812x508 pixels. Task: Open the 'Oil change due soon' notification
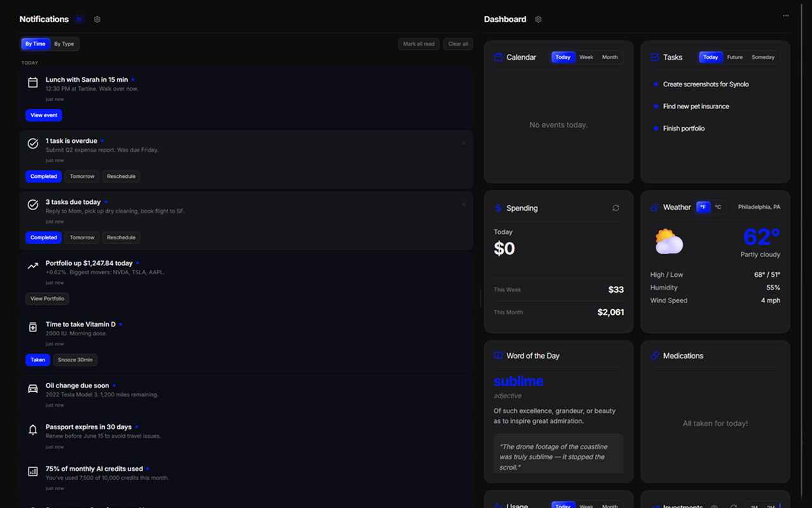[246, 394]
